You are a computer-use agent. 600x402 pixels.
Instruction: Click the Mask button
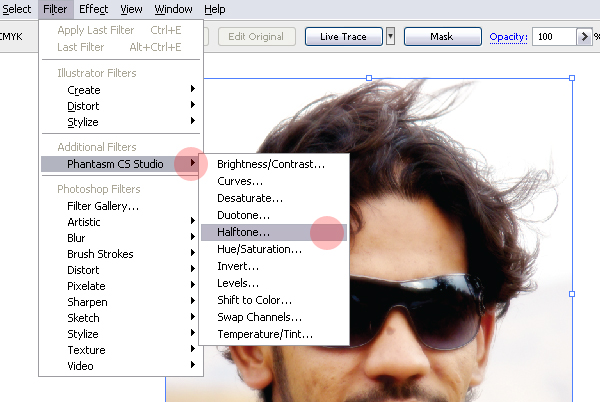443,37
